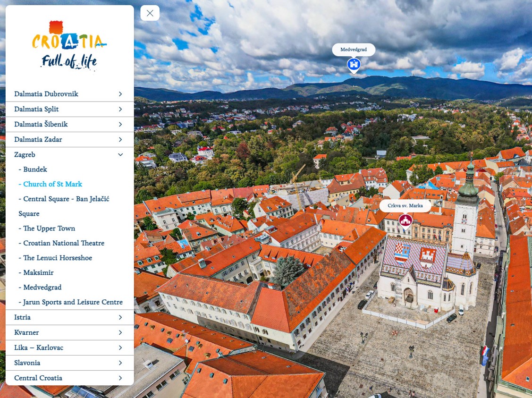Click the Medvedgrad label bubble in panorama
The image size is (532, 398).
(354, 50)
